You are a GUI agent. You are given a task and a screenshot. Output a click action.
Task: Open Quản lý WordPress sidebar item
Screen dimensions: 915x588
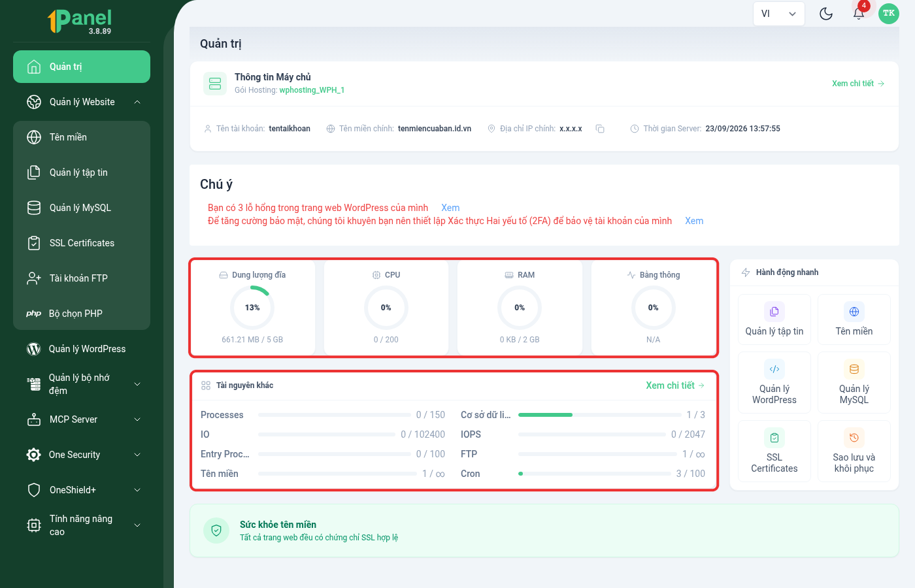tap(82, 349)
